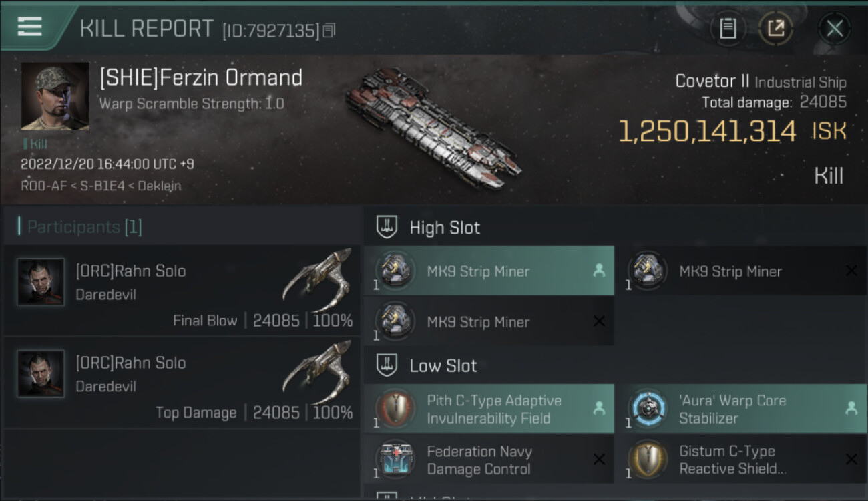Open the hamburger menu
The width and height of the screenshot is (868, 501).
[30, 27]
